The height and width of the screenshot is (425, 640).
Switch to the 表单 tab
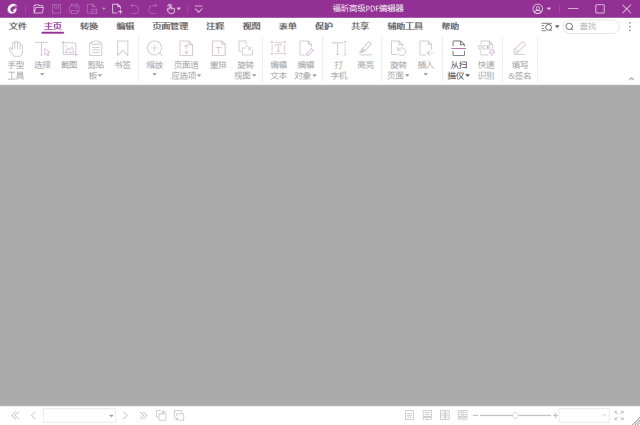(288, 26)
